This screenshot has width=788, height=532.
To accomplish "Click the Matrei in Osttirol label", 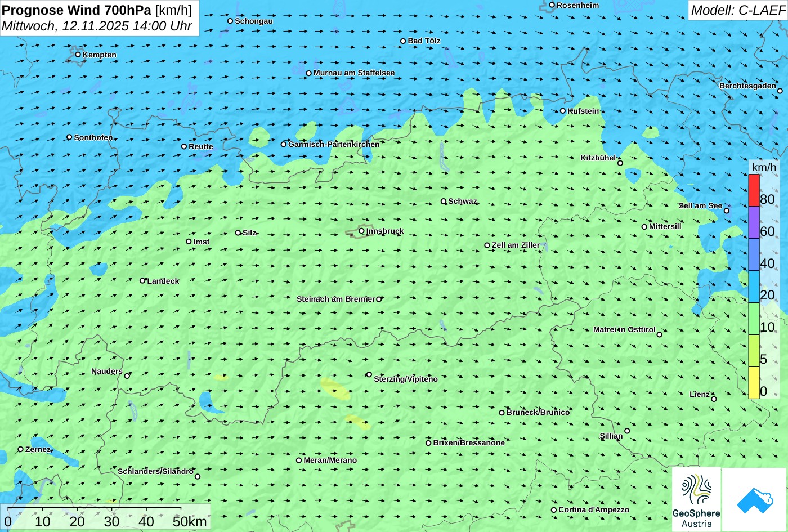I will pos(624,329).
